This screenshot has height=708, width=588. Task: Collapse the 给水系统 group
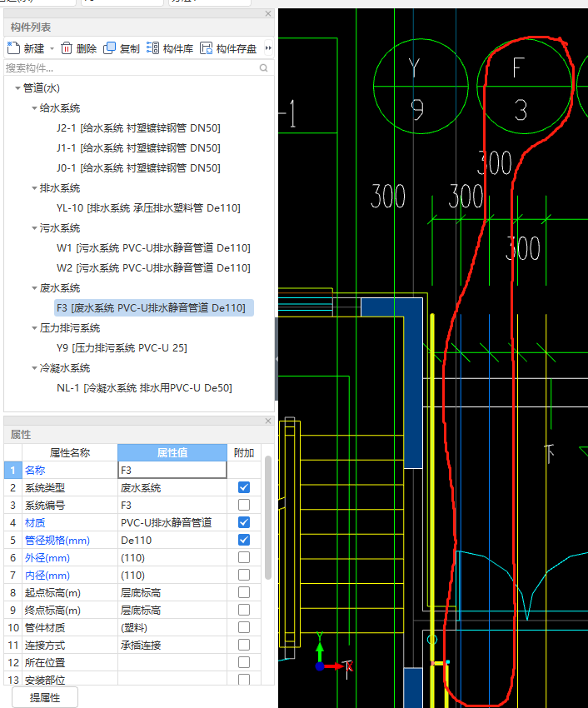pos(34,108)
